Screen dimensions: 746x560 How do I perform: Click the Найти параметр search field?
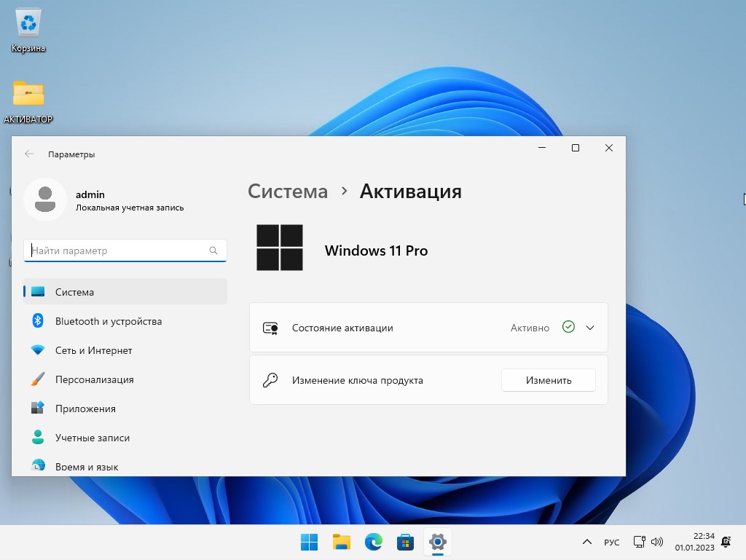click(125, 251)
